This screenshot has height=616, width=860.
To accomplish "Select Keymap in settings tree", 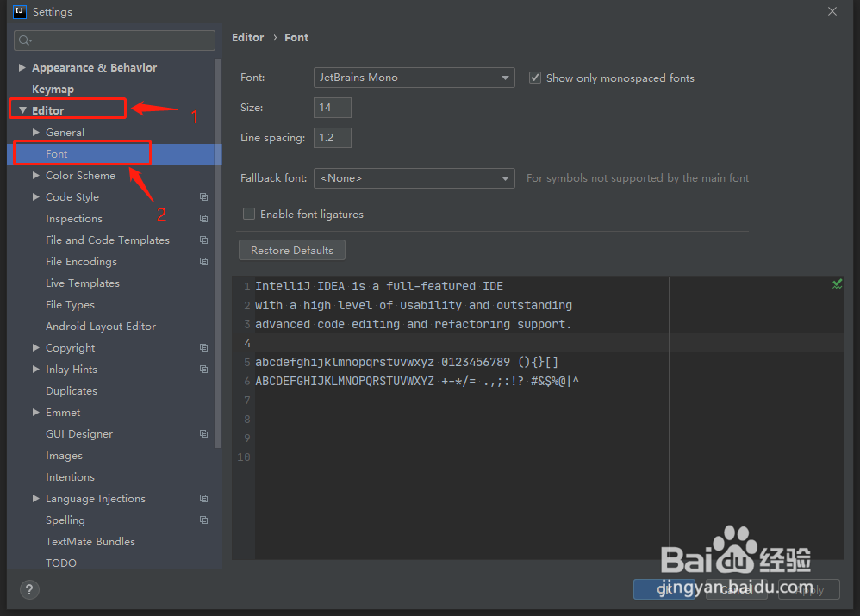I will pyautogui.click(x=53, y=89).
